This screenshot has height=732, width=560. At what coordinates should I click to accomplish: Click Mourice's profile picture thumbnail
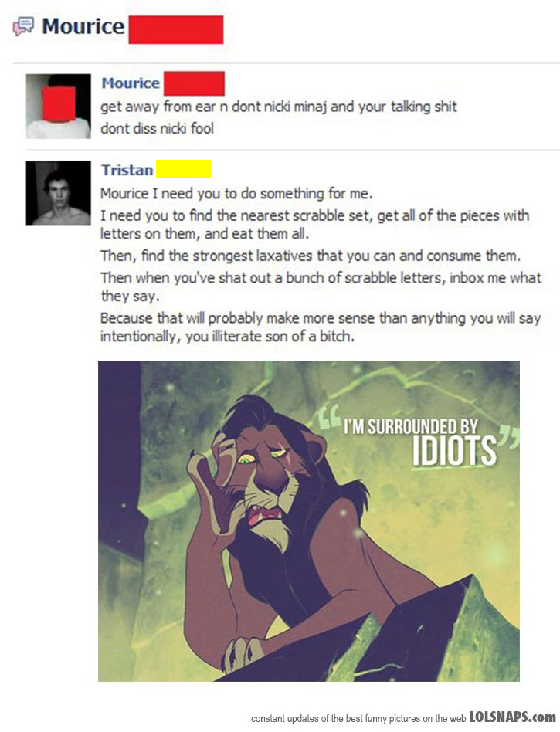coord(59,106)
